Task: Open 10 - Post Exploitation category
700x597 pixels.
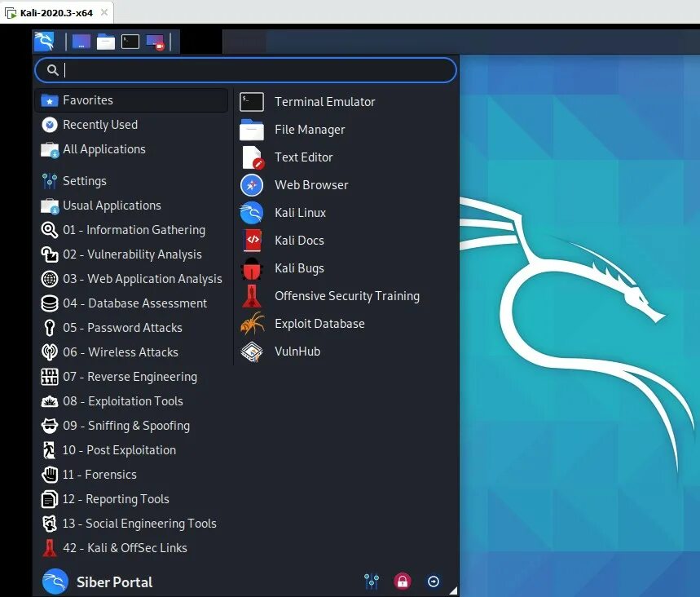Action: click(x=132, y=450)
